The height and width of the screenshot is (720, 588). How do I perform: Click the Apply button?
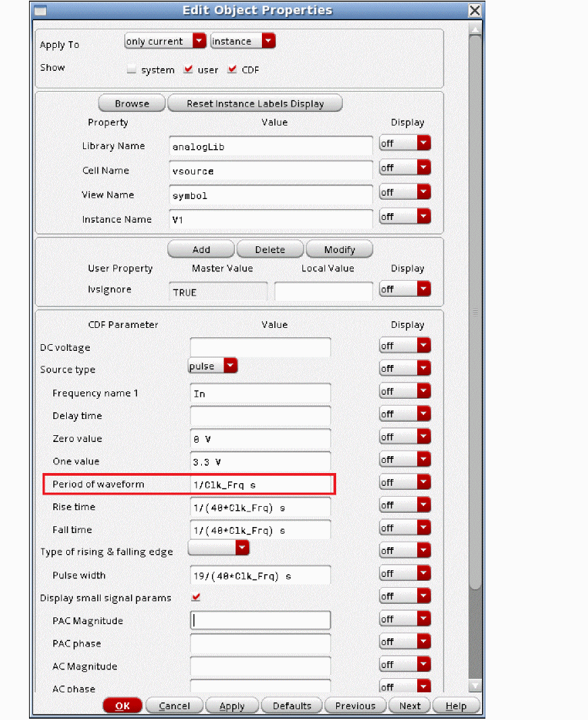[232, 706]
